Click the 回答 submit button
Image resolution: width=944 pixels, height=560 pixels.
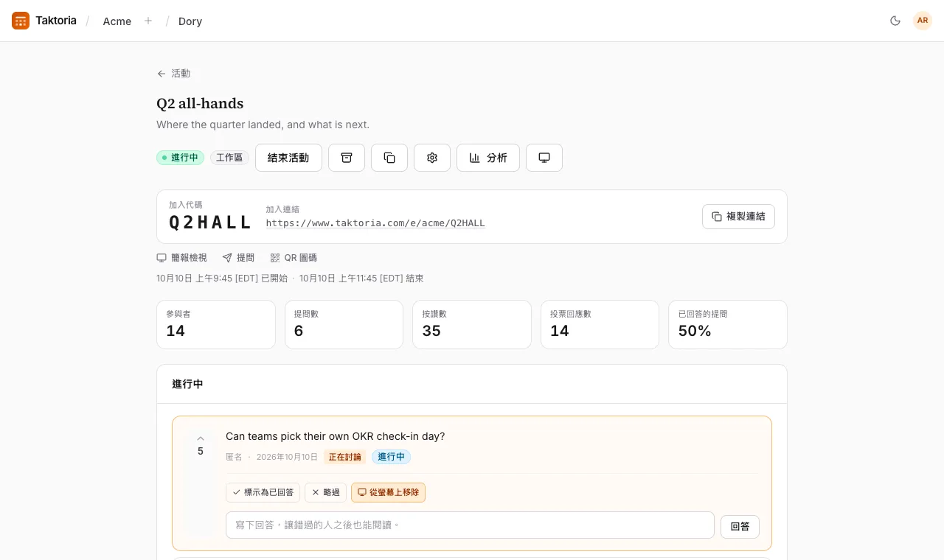coord(740,526)
